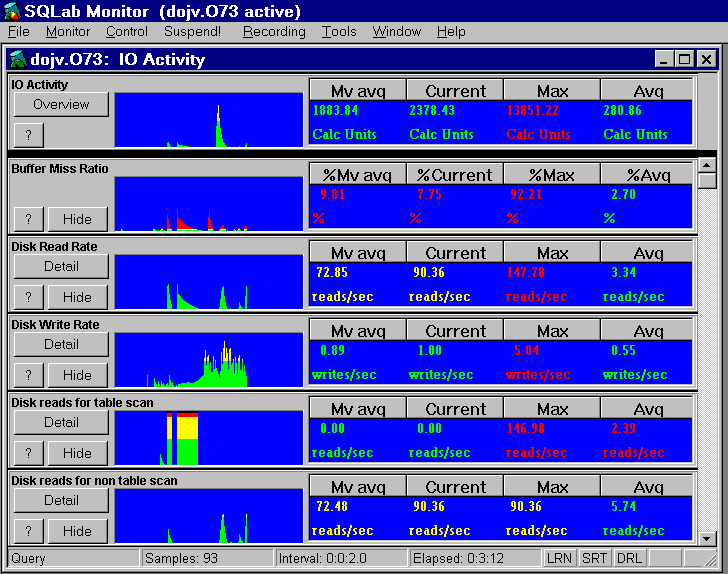Click the scrollbar down arrow

coord(707,539)
